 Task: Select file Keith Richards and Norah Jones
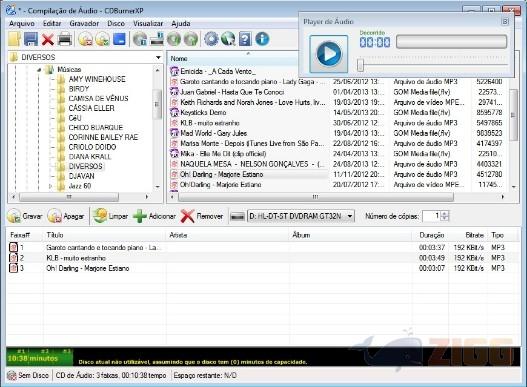point(253,102)
